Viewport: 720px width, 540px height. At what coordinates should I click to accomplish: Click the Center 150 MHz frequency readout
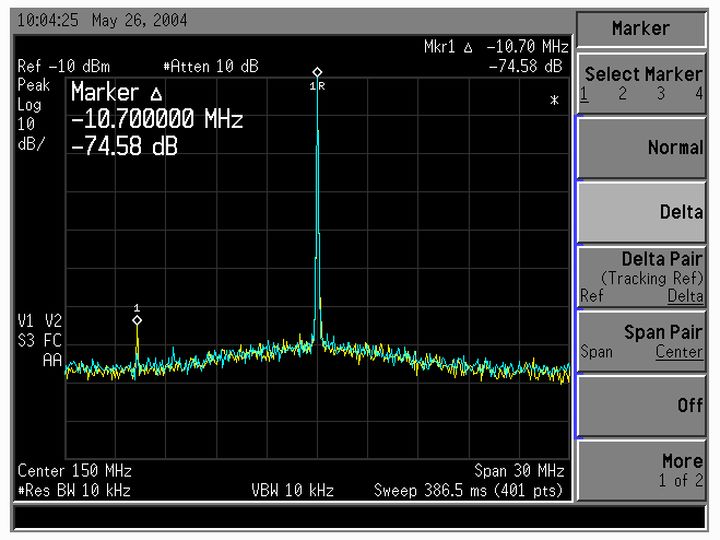coord(75,471)
